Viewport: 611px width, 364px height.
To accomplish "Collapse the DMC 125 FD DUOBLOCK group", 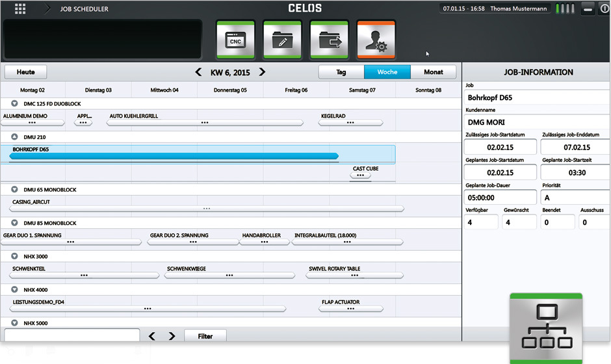I will point(14,103).
